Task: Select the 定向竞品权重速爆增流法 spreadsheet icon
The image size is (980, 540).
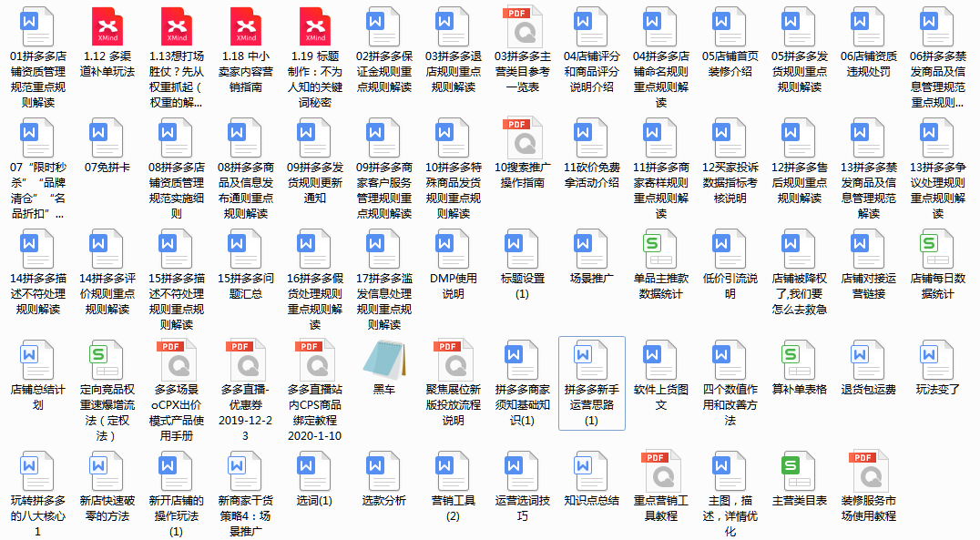Action: point(107,360)
